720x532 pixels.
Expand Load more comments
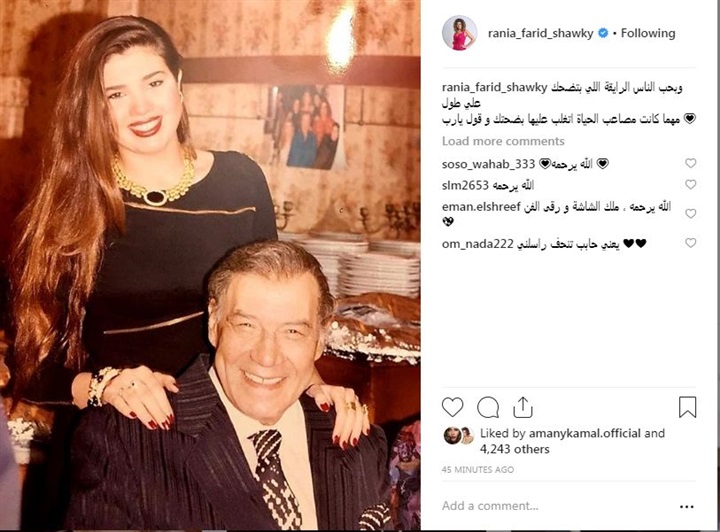point(503,141)
